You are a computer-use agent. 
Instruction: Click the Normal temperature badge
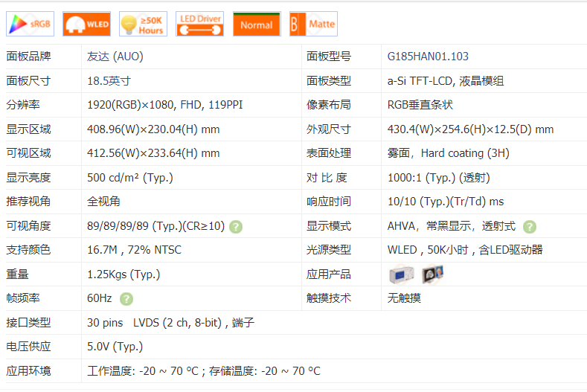point(257,24)
